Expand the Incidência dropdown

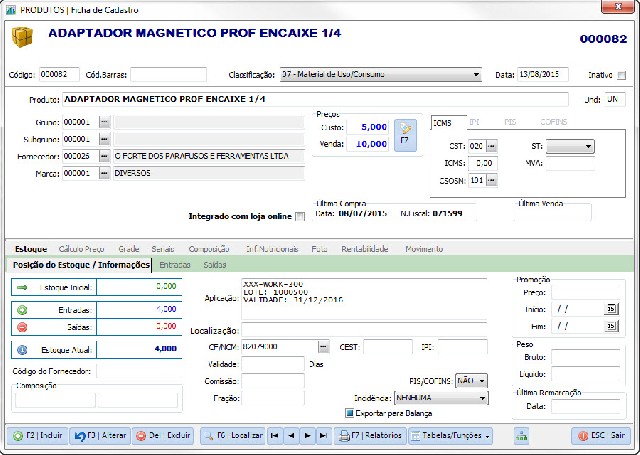(x=482, y=398)
